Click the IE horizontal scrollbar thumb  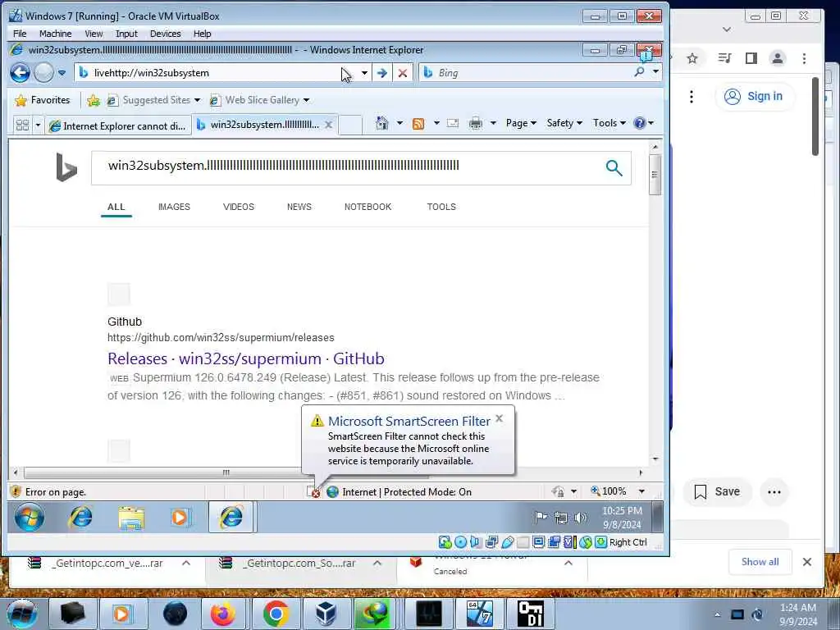[x=226, y=472]
